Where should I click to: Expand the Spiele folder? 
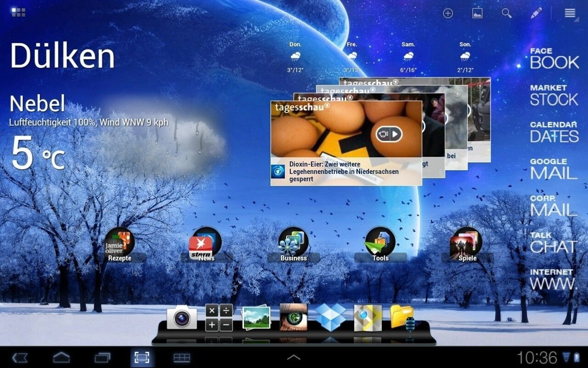pyautogui.click(x=467, y=244)
